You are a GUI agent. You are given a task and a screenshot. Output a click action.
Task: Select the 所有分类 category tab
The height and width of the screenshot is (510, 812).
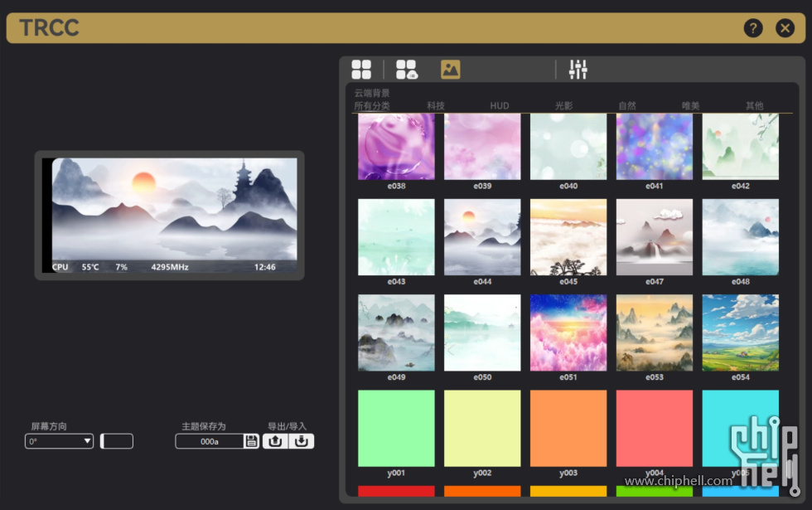pos(372,106)
